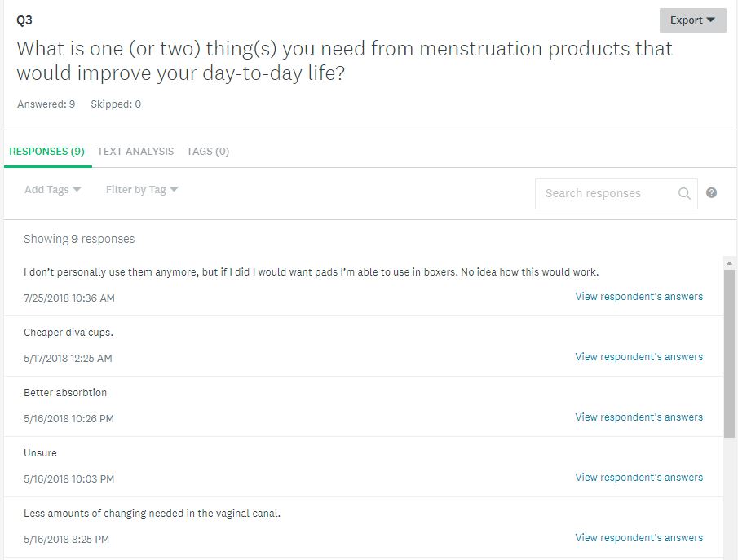
Task: Expand the Filter by Tag dropdown
Action: (x=142, y=190)
